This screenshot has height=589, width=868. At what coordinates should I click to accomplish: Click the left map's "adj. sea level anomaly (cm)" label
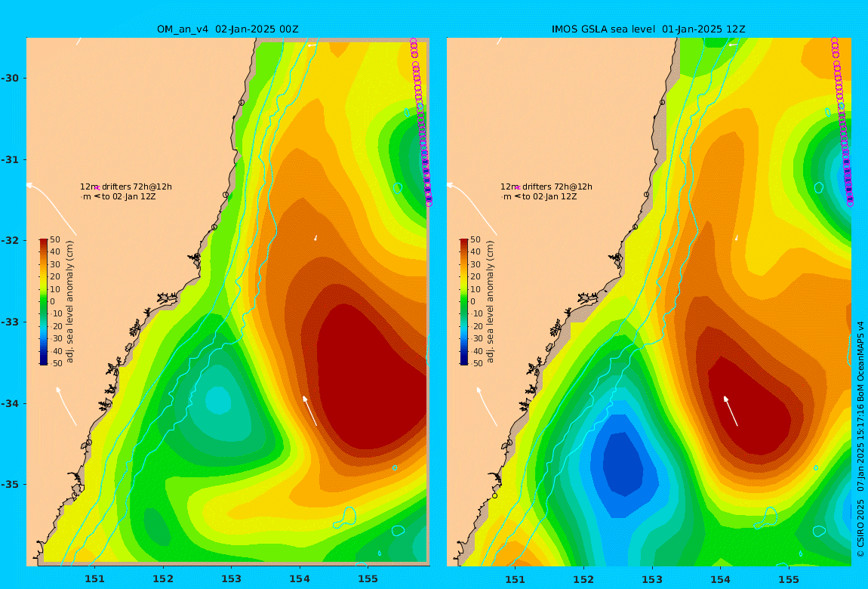click(69, 302)
